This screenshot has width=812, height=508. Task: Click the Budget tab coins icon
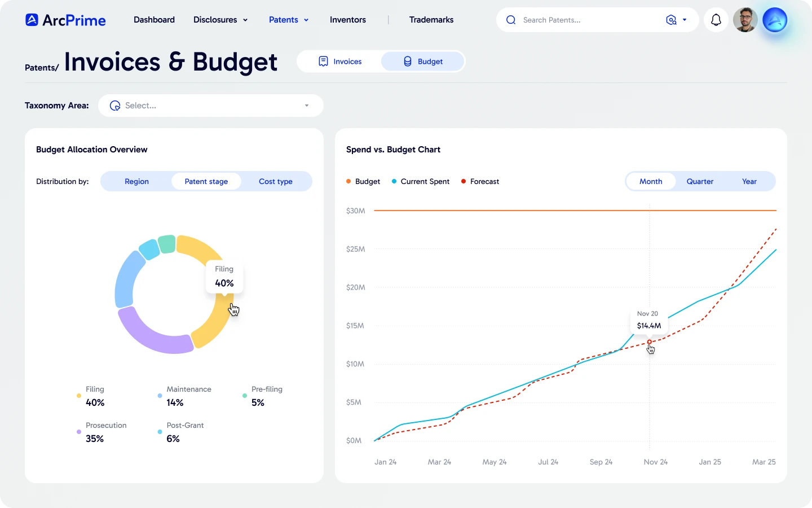(x=408, y=62)
